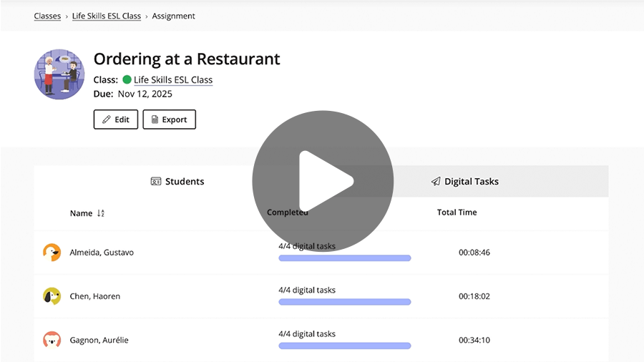The width and height of the screenshot is (644, 362).
Task: Click the Edit button
Action: 116,119
